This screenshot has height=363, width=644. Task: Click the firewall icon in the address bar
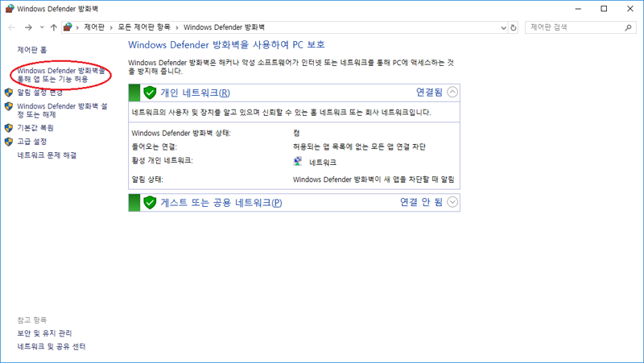(68, 27)
